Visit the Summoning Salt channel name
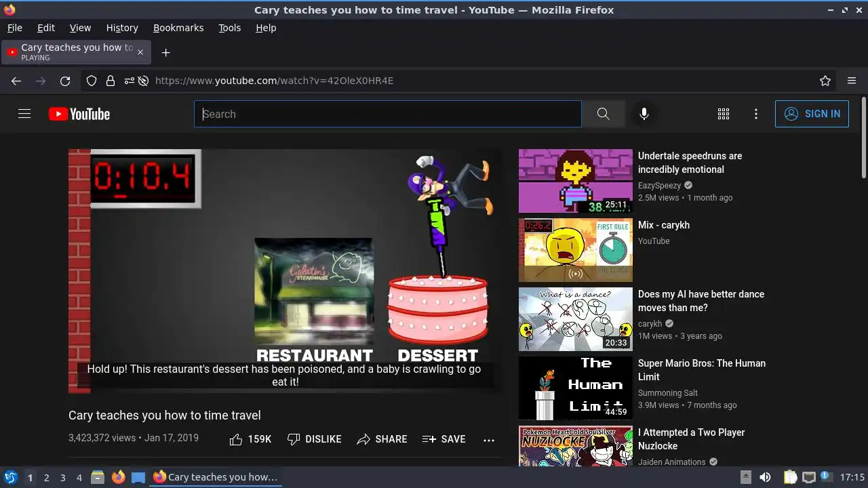This screenshot has width=868, height=488. click(668, 393)
